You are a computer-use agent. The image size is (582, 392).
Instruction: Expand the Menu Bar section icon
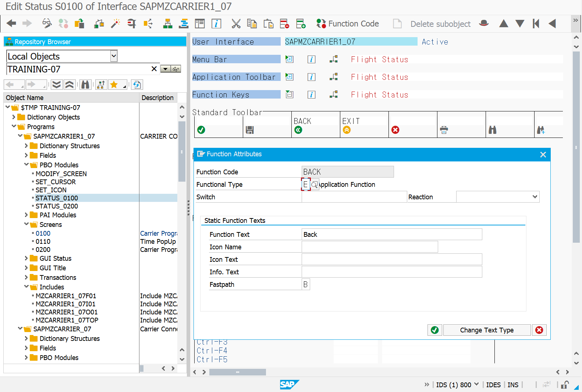pos(290,59)
